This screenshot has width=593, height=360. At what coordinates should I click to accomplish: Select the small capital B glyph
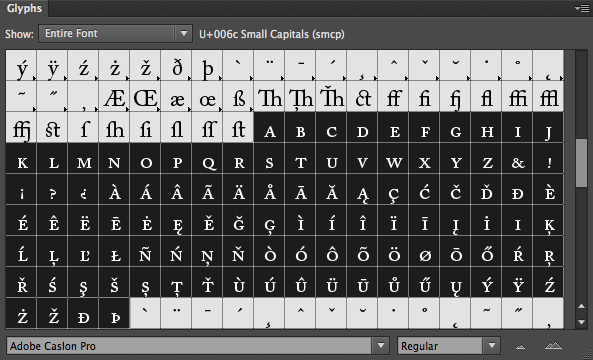tap(300, 127)
